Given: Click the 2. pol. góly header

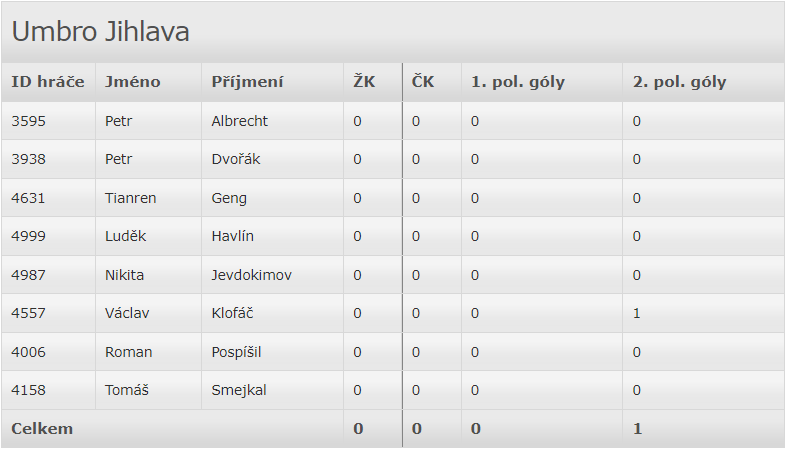Looking at the screenshot, I should tap(680, 82).
